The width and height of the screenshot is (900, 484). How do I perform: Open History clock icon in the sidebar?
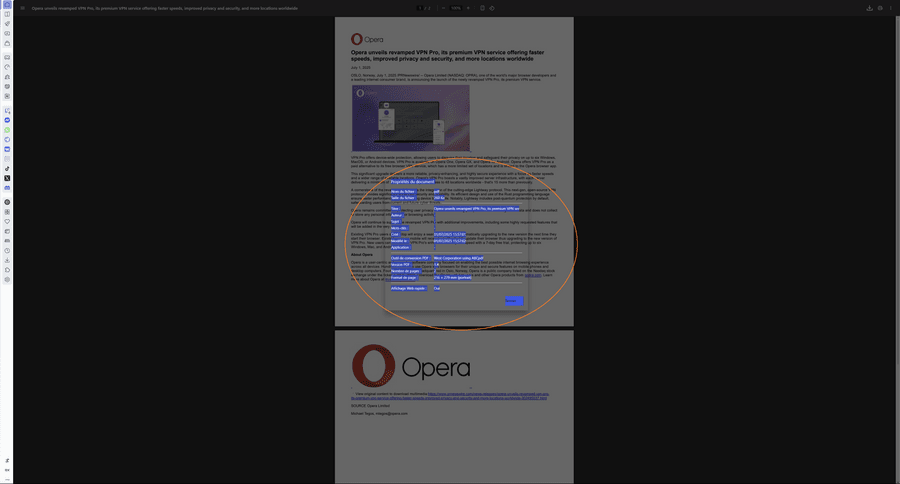(x=7, y=251)
